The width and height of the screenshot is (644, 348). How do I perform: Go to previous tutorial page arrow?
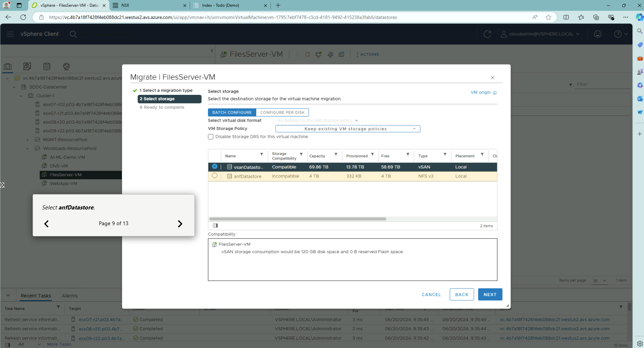[46, 224]
